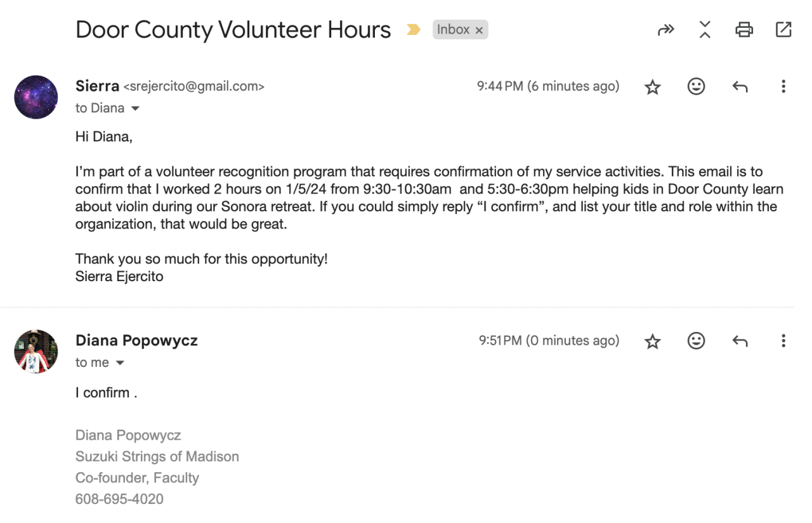This screenshot has height=523, width=812.
Task: Reply to Sierra's message
Action: [x=740, y=87]
